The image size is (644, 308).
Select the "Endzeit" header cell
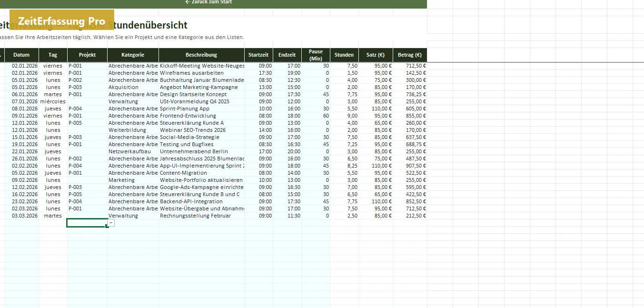[x=287, y=55]
